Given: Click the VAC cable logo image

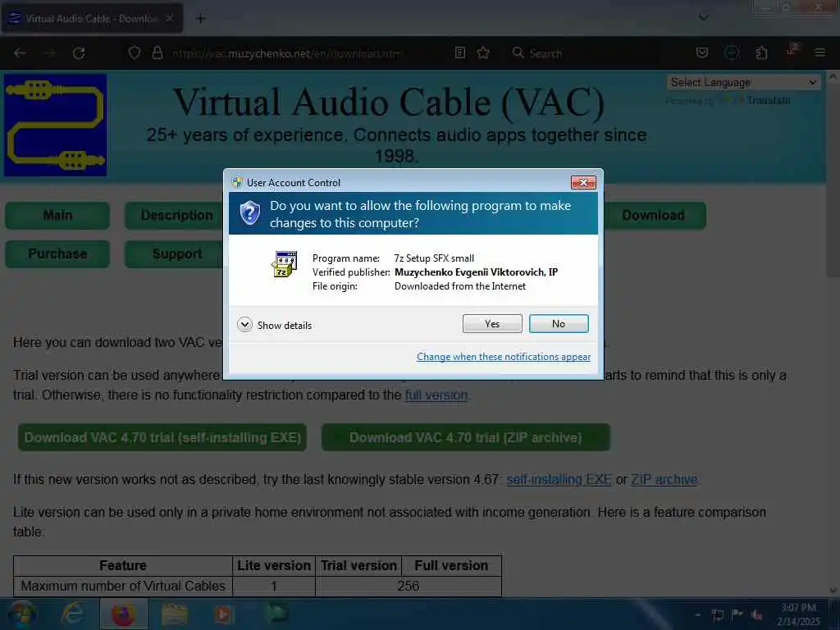Looking at the screenshot, I should coord(55,126).
